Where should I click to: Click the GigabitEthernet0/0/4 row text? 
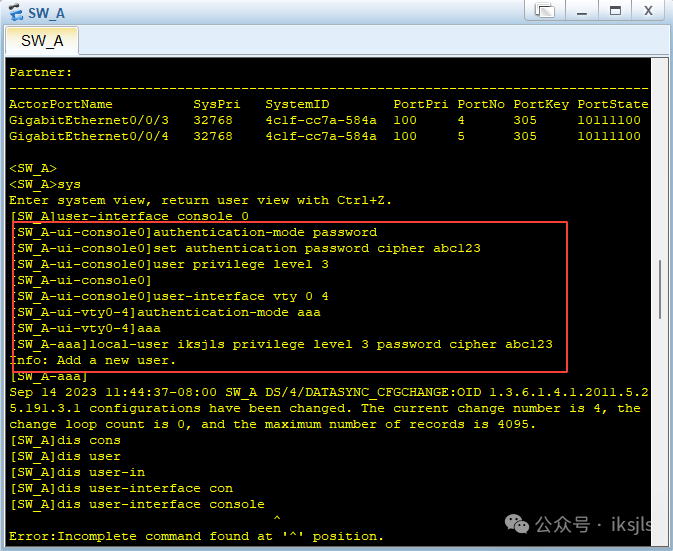click(x=325, y=136)
